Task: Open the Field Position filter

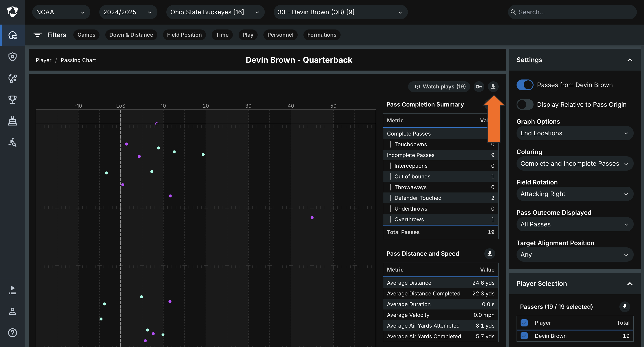Action: pyautogui.click(x=184, y=35)
